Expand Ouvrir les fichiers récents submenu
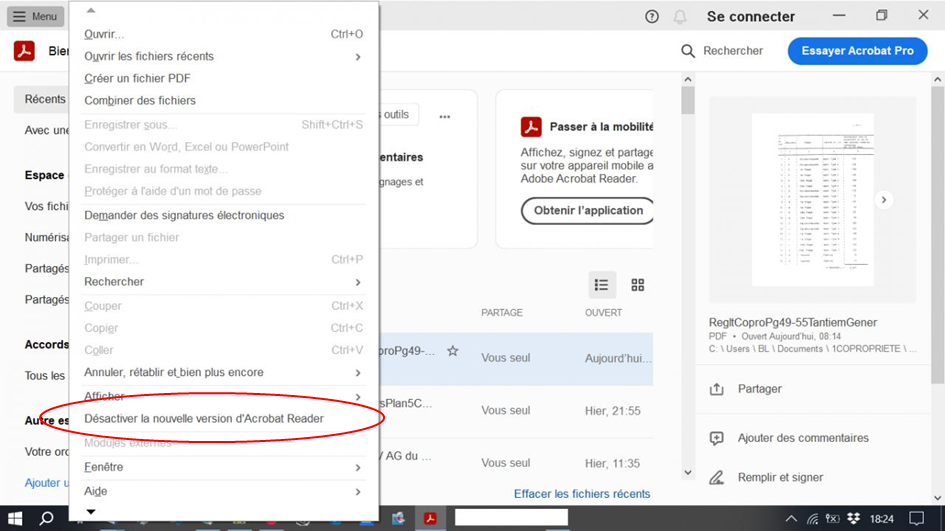 224,56
